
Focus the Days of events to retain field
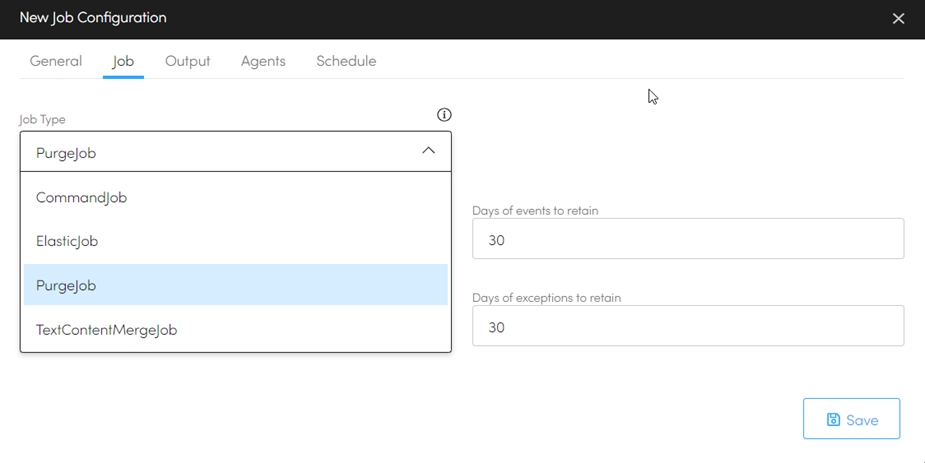point(688,240)
